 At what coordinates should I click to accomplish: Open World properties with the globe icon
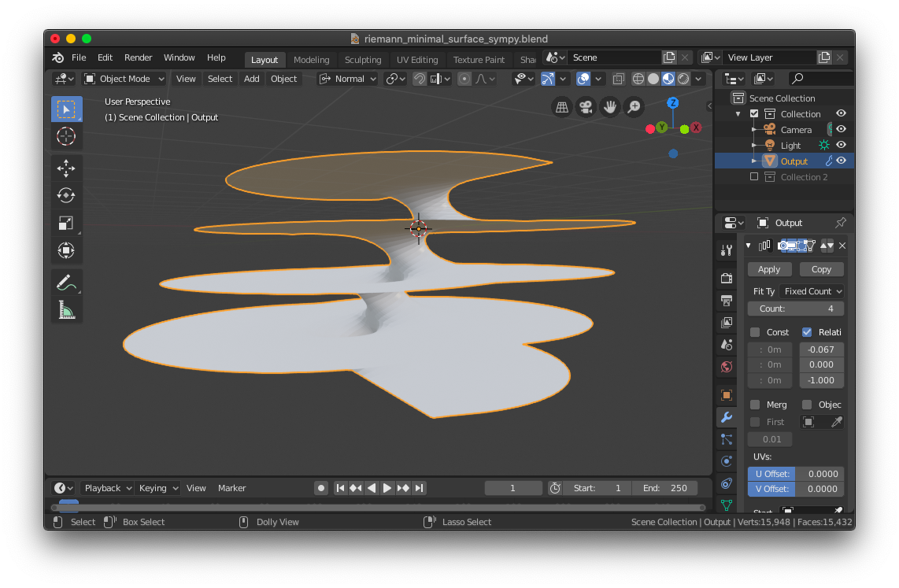[x=725, y=367]
